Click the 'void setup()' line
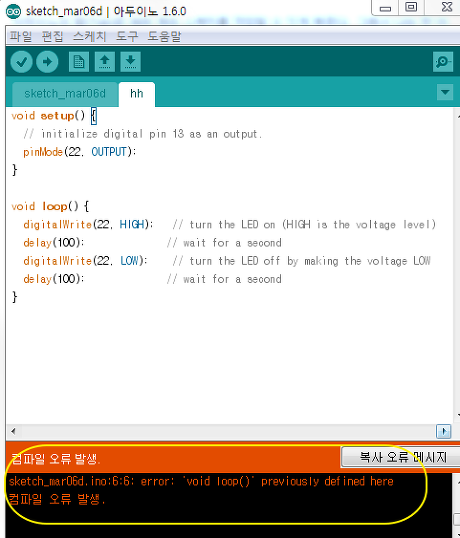Viewport: 460px width, 538px height. (54, 116)
